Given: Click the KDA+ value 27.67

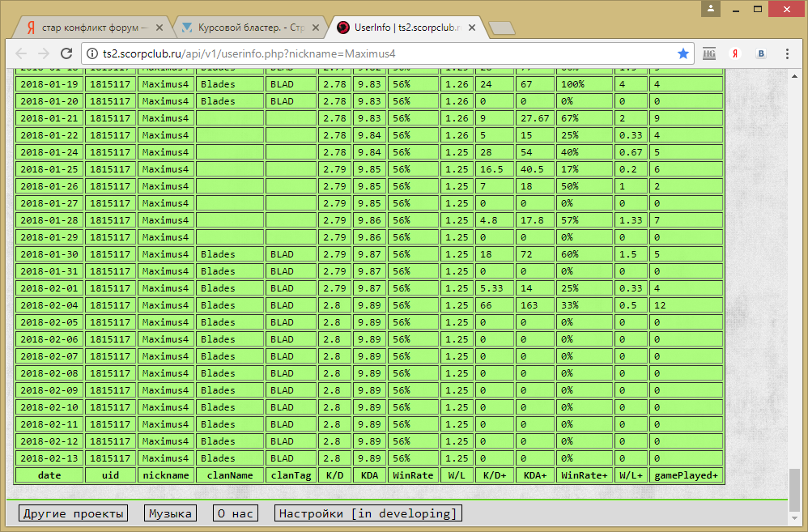Looking at the screenshot, I should click(x=535, y=118).
